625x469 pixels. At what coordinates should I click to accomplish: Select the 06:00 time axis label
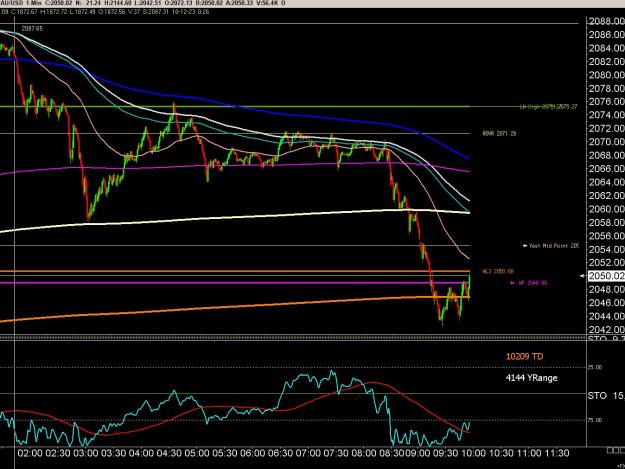coord(252,453)
